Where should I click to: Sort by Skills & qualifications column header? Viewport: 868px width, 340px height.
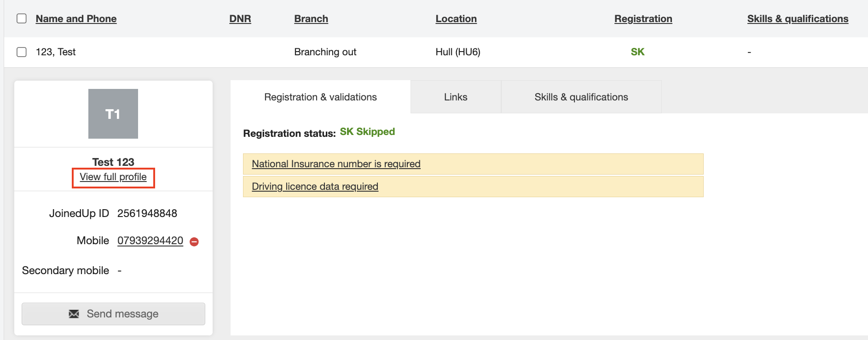[798, 19]
